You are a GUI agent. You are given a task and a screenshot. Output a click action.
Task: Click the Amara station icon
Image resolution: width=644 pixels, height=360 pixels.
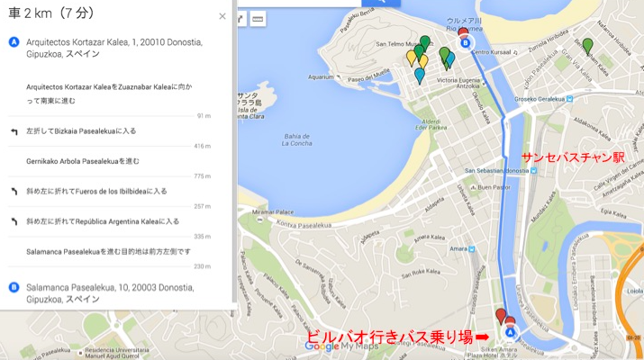pyautogui.click(x=471, y=248)
